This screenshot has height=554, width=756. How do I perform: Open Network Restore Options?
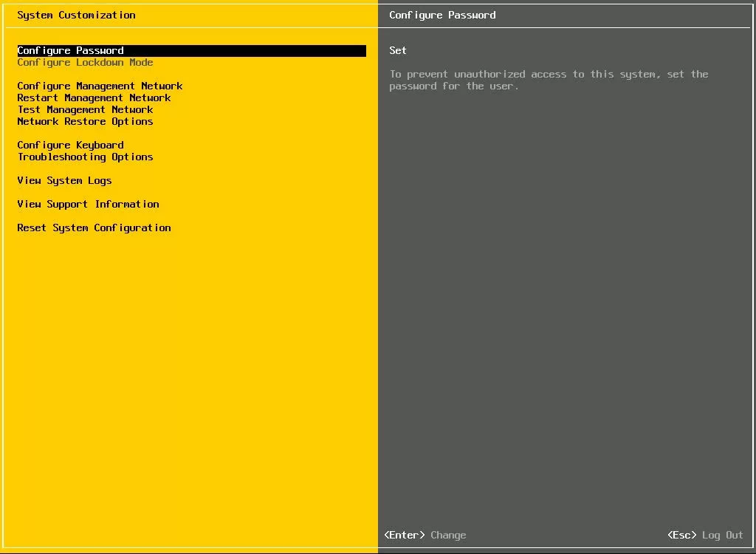85,122
